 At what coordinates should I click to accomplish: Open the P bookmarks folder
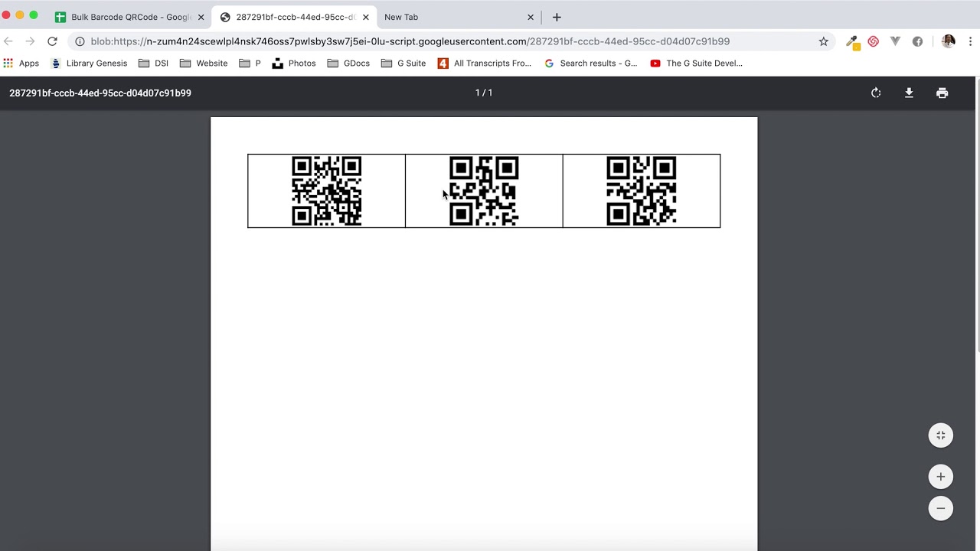(250, 64)
